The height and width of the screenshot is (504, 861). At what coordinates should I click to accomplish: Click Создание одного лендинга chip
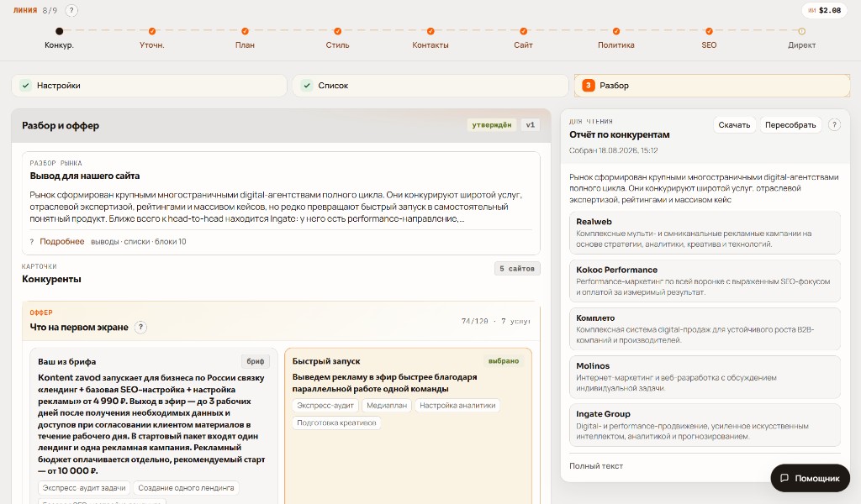click(186, 488)
